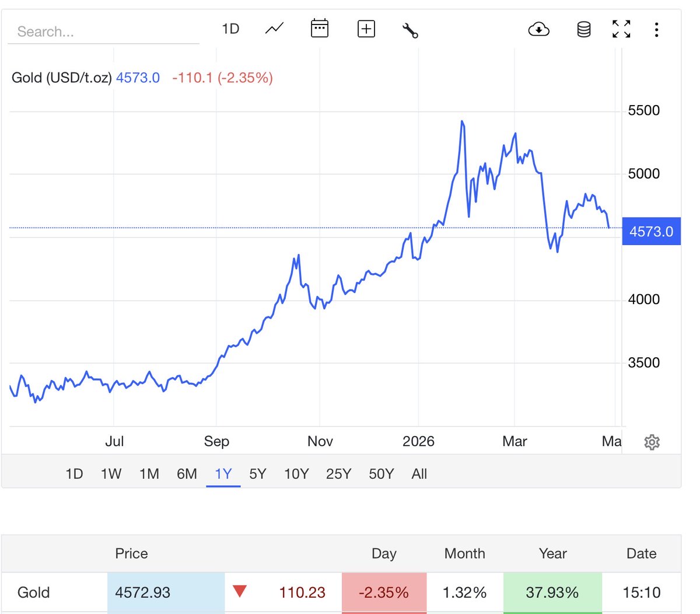Select the 1D range tab below the chart
The image size is (700, 614).
(x=74, y=474)
